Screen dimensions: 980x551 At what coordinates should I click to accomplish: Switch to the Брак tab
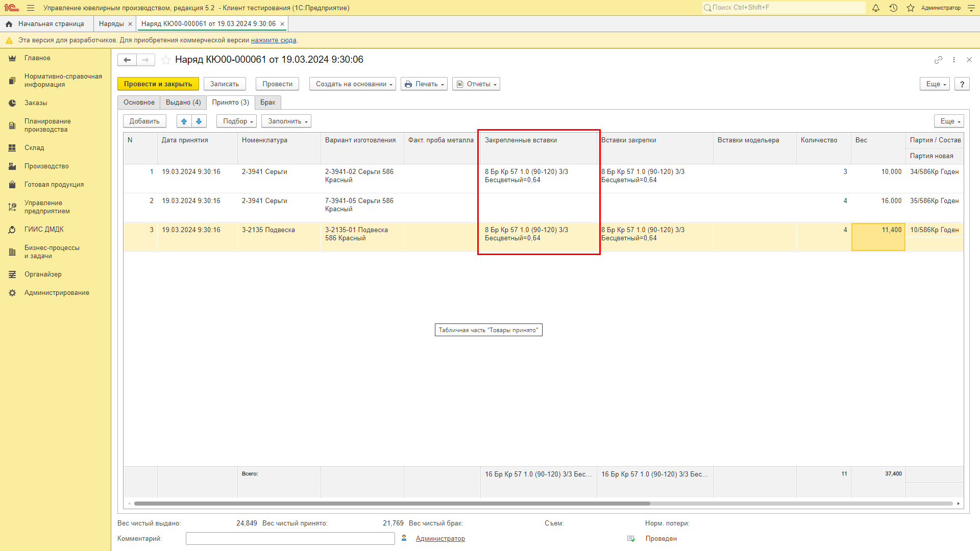coord(267,103)
